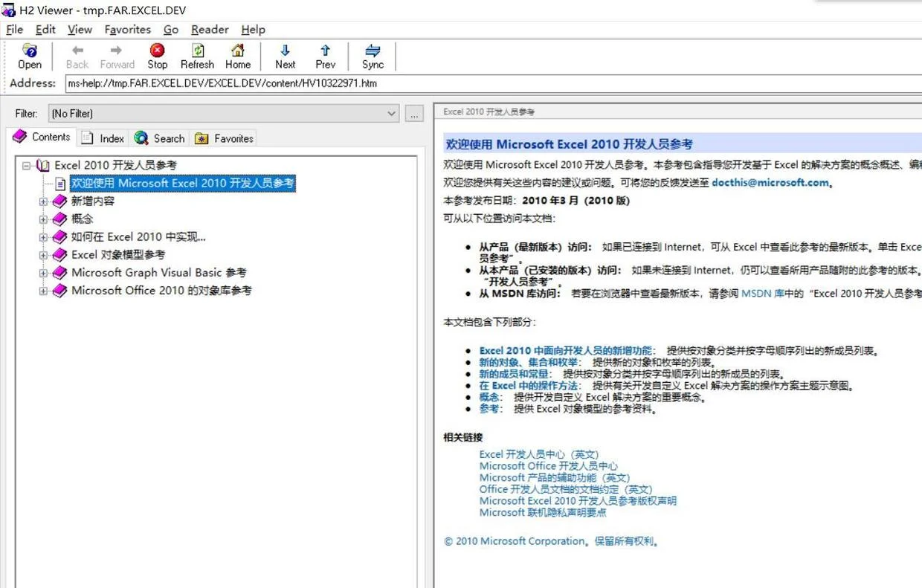Viewport: 922px width, 588px height.
Task: Expand the 新增内容 tree node
Action: point(43,201)
